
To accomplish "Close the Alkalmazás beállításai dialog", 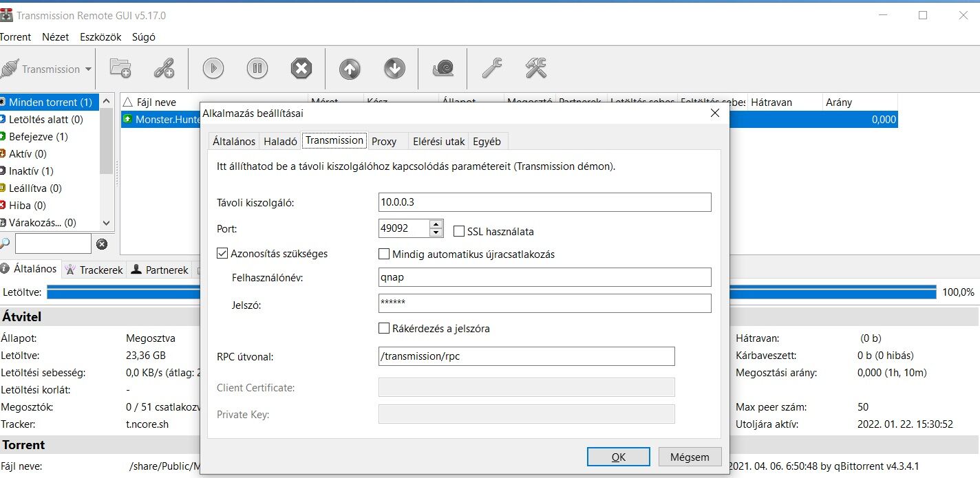I will tap(714, 113).
